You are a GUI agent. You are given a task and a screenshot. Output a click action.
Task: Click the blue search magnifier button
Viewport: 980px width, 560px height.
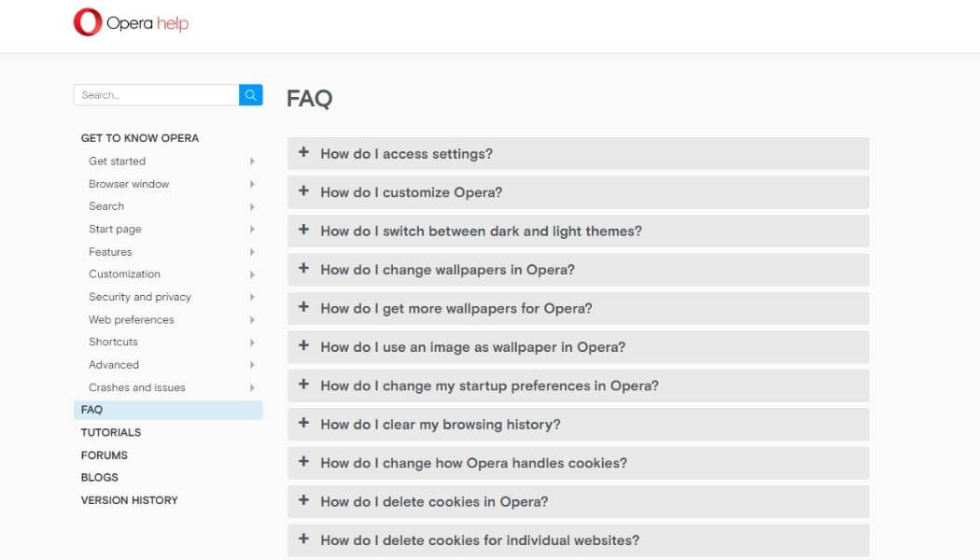(251, 95)
